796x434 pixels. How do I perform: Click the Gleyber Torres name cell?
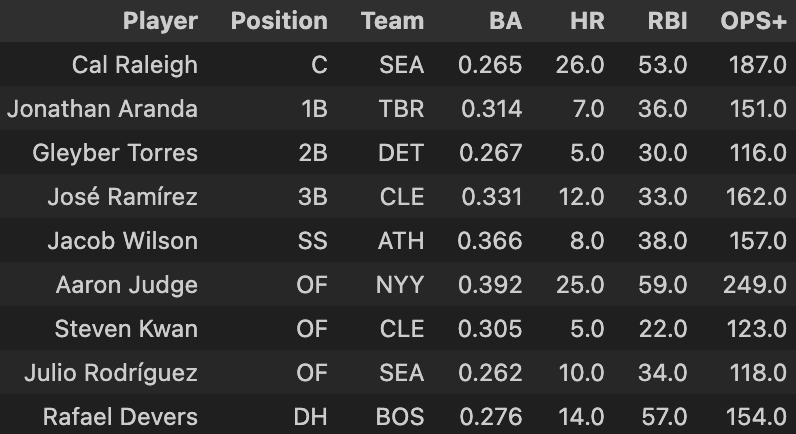coord(115,153)
